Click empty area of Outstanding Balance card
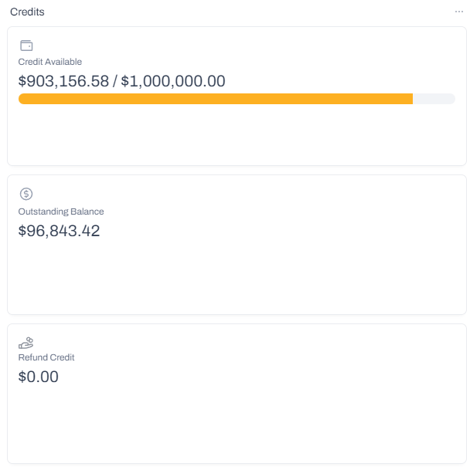Viewport: 470px width, 467px height. point(237,277)
